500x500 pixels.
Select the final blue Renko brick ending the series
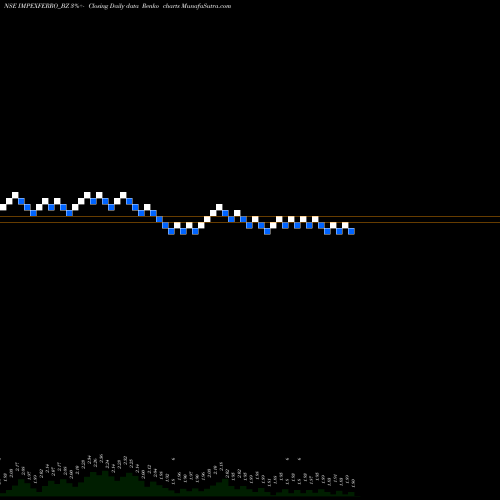(351, 231)
